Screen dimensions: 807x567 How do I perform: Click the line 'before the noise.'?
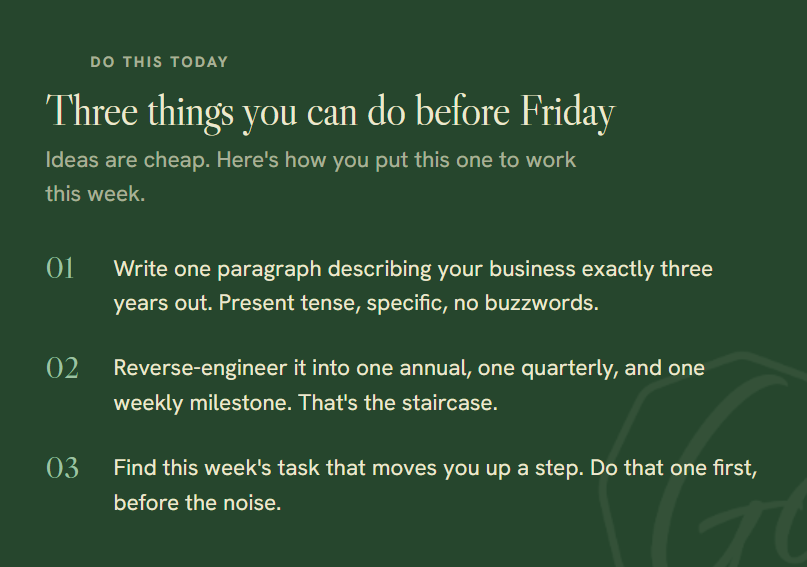198,503
